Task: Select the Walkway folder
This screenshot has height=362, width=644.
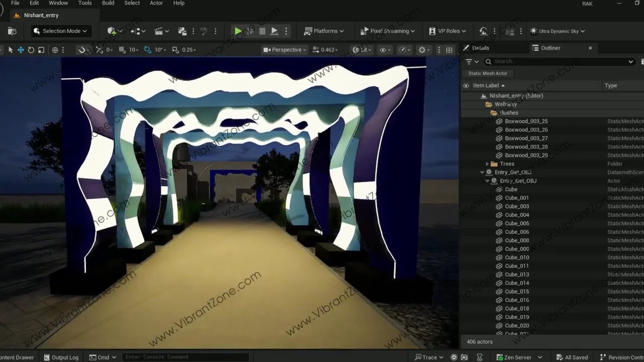Action: pos(506,105)
